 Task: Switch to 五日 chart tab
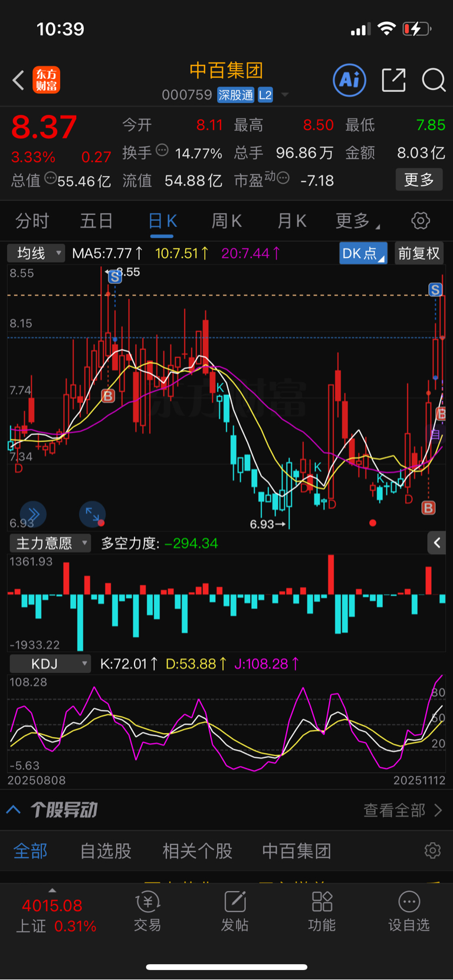point(96,221)
